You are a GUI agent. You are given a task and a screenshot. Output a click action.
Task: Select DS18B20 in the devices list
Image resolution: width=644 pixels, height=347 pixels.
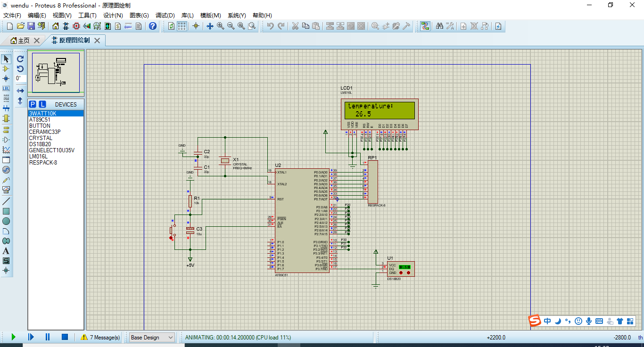56,144
